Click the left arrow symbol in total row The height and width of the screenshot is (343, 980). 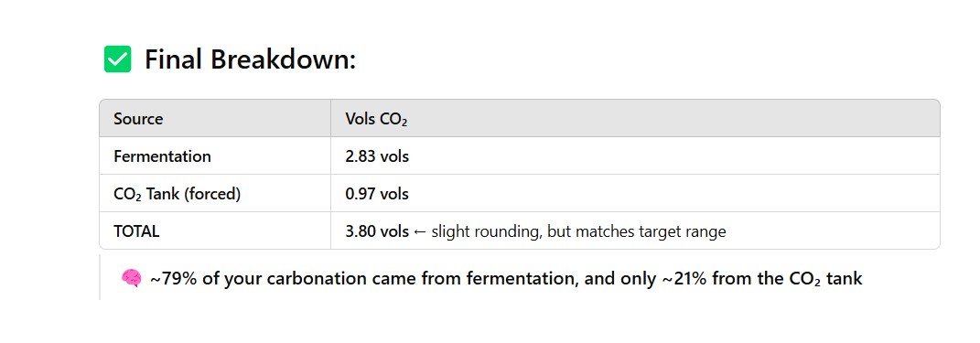pyautogui.click(x=420, y=231)
